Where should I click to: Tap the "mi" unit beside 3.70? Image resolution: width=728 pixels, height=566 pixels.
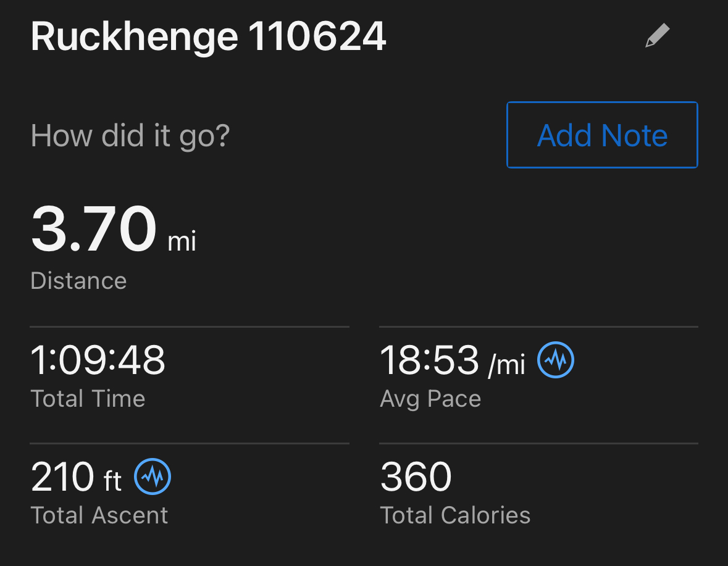click(x=182, y=241)
